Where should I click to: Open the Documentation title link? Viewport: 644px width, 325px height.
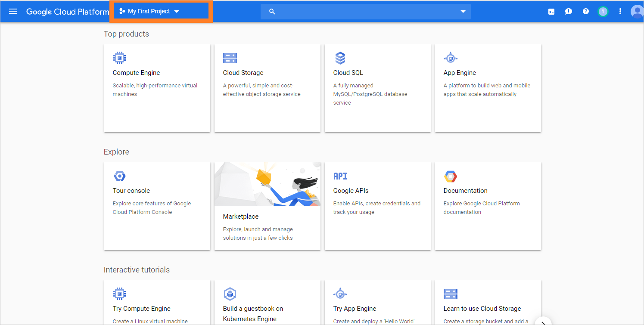[466, 191]
